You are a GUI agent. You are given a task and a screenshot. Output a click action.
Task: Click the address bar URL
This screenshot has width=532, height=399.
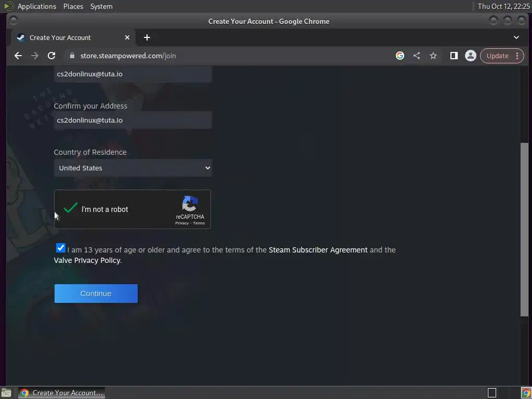[x=128, y=56]
